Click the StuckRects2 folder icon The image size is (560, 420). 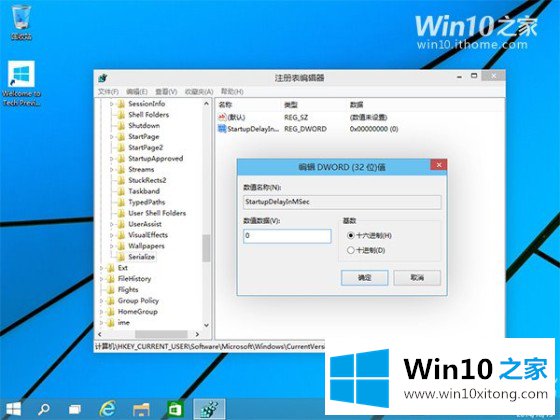pos(121,180)
